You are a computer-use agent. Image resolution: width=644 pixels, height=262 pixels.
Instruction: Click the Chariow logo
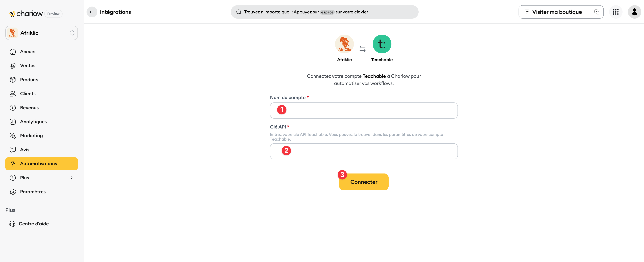click(x=26, y=14)
